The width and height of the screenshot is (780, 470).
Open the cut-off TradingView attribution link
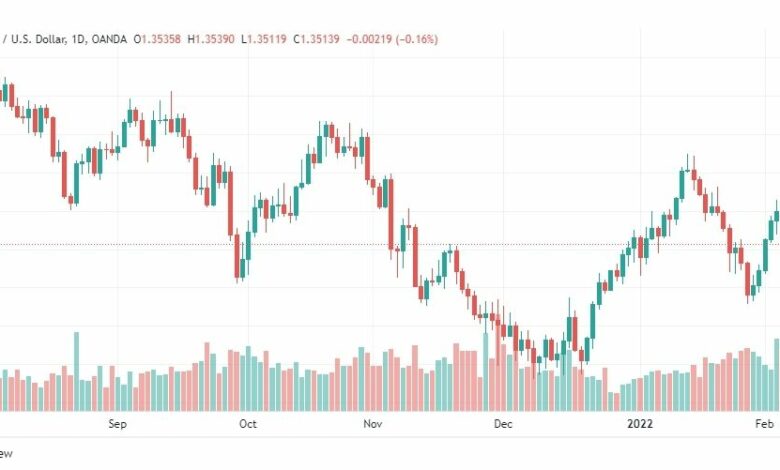coord(6,453)
